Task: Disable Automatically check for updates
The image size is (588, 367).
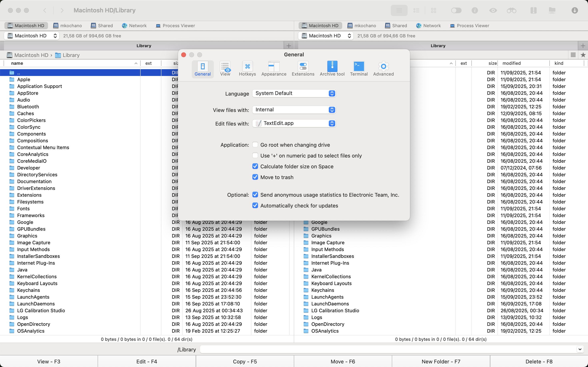Action: point(255,205)
